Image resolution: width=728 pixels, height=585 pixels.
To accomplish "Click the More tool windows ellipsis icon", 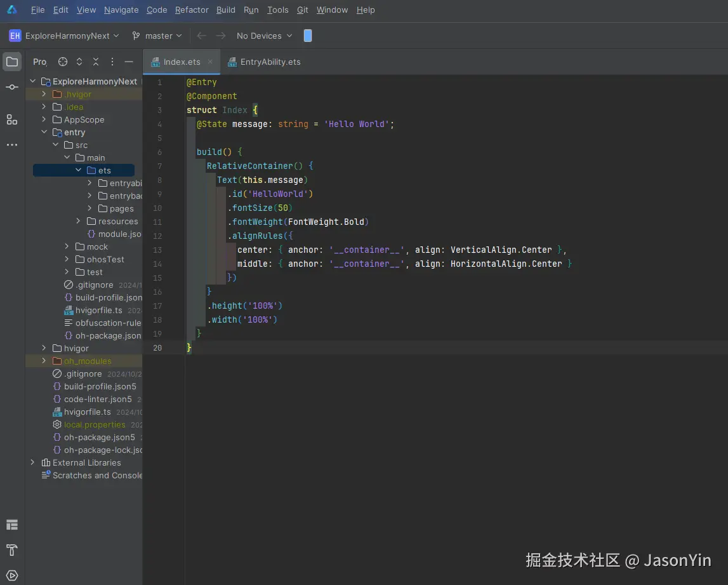I will (12, 145).
